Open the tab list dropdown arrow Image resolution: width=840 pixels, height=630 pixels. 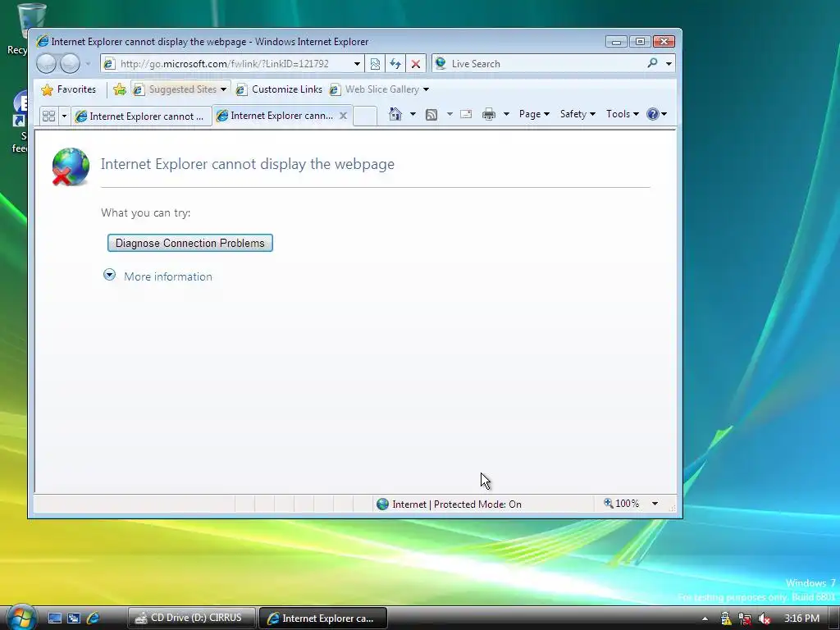(64, 116)
